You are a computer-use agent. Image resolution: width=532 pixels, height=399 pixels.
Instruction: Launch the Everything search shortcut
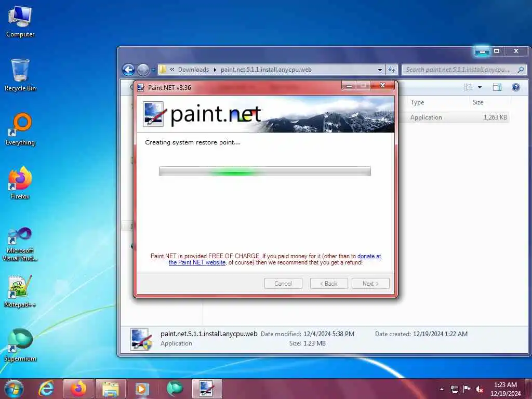click(x=20, y=129)
